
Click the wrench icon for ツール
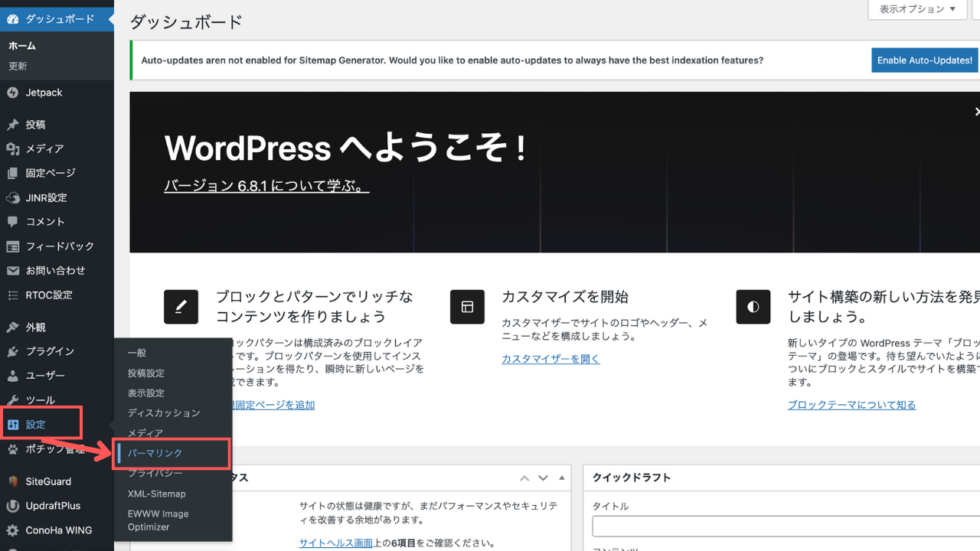click(12, 400)
